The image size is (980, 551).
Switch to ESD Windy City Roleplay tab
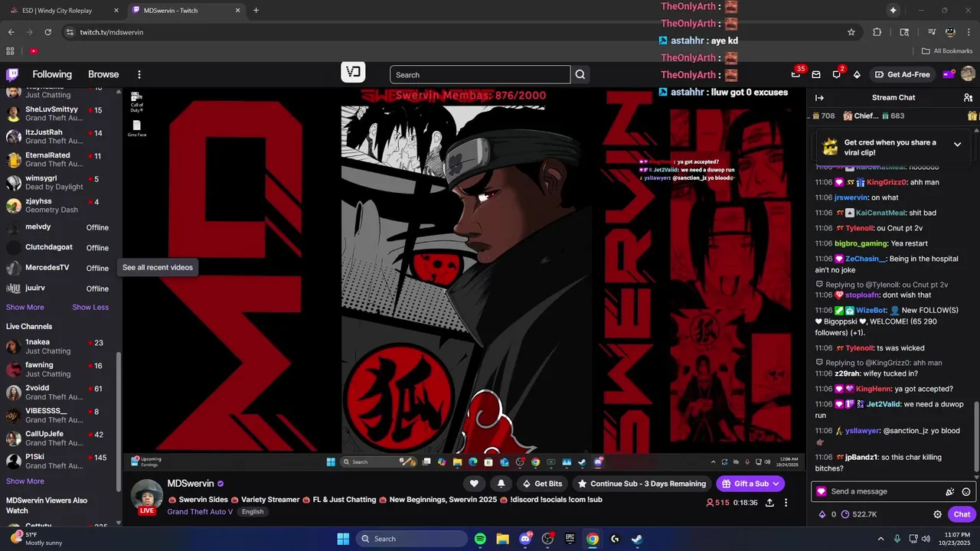64,10
